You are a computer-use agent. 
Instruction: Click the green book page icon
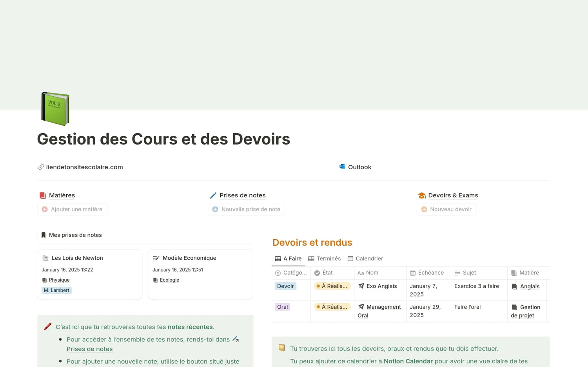pos(55,109)
